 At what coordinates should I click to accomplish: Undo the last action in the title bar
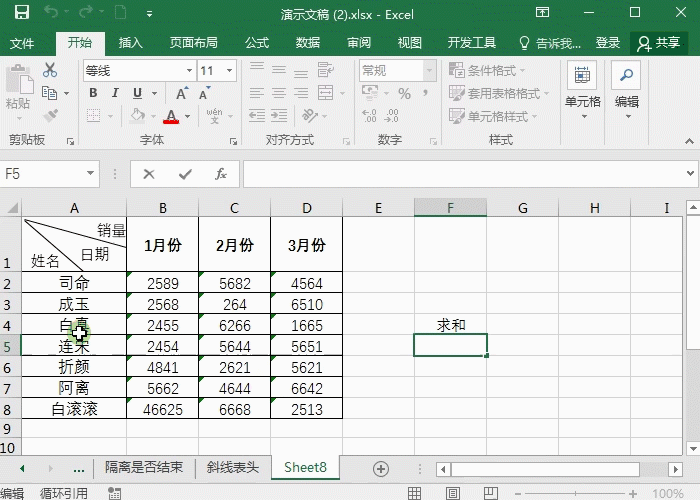[x=50, y=12]
